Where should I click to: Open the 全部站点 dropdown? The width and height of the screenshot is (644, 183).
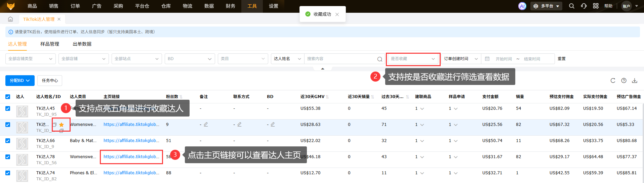point(137,59)
